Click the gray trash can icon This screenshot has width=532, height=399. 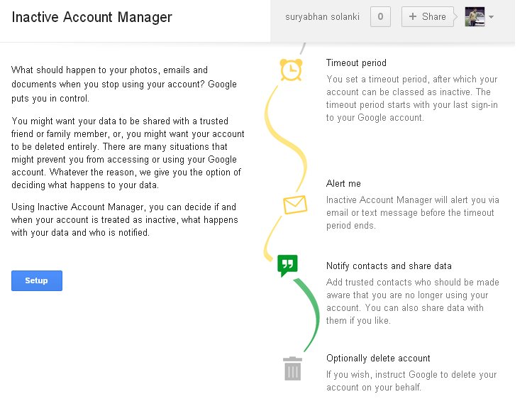click(292, 368)
